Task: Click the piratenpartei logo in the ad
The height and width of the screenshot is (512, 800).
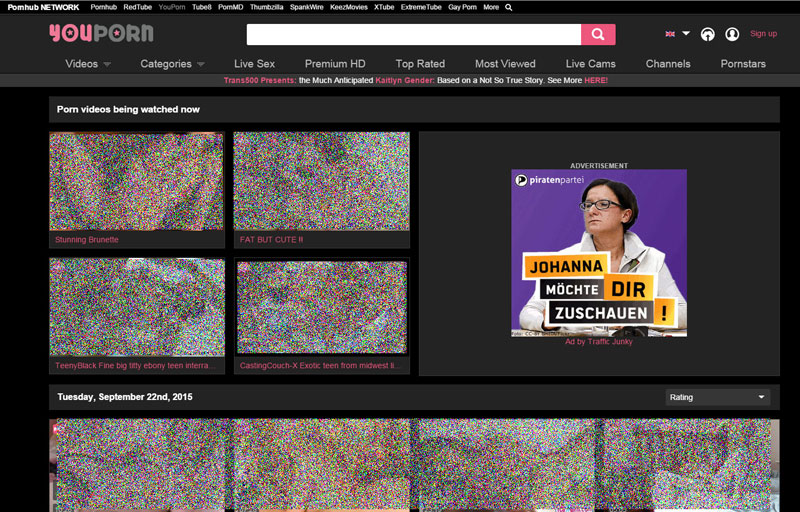Action: (x=549, y=180)
